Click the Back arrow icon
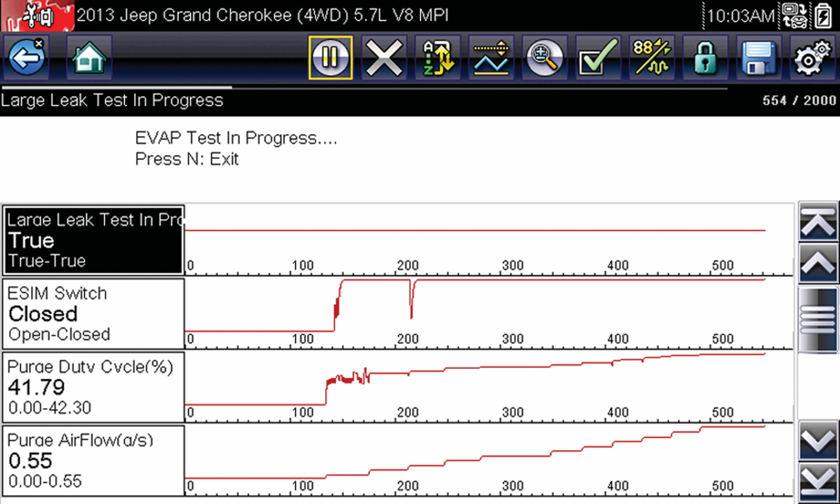This screenshot has height=504, width=840. [26, 57]
